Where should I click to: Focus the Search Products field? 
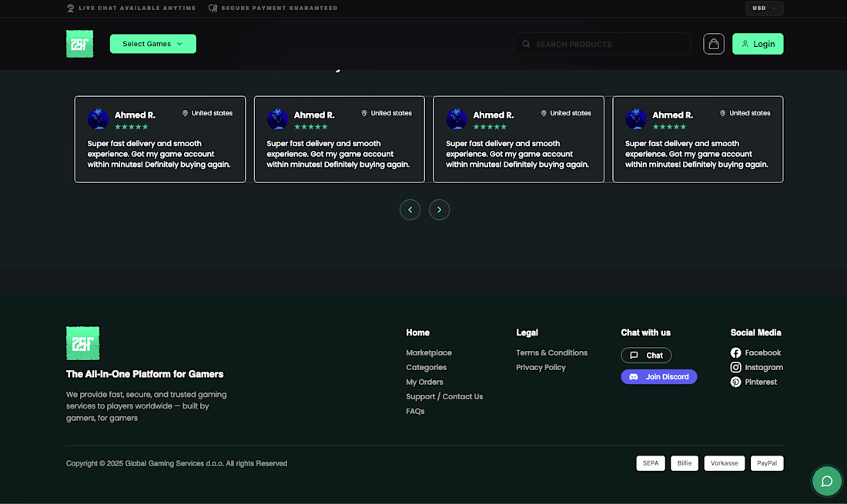[x=602, y=45]
